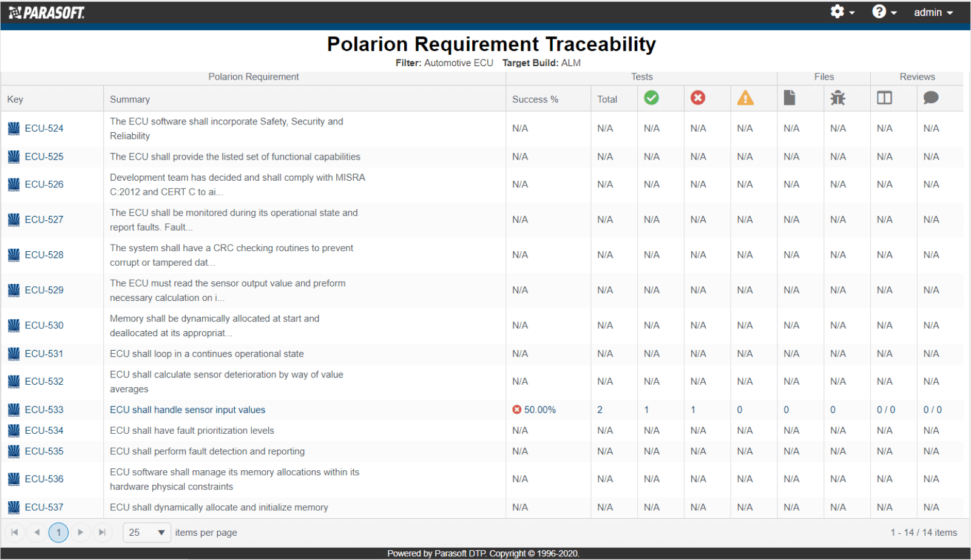Click the incomplete tests warning icon
Screen dimensions: 971x560
(745, 98)
